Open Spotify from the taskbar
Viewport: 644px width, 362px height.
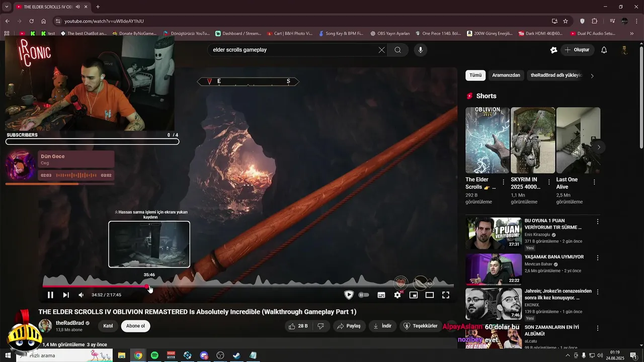click(x=154, y=355)
